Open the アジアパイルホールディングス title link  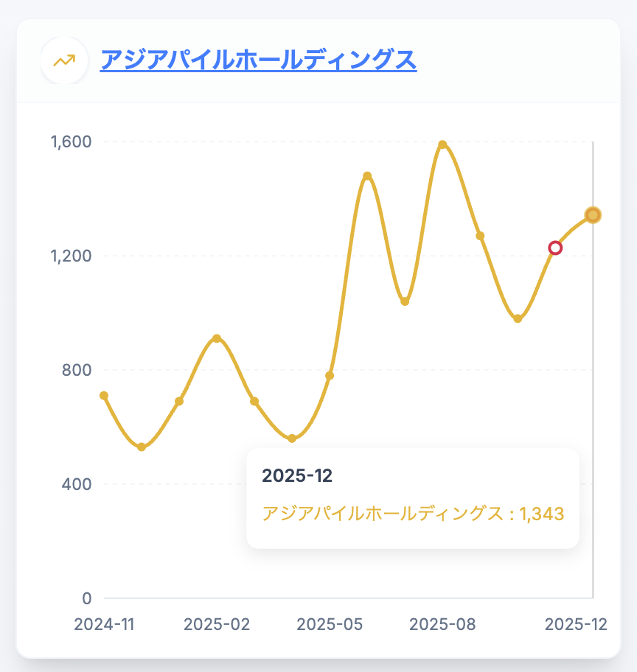[258, 60]
